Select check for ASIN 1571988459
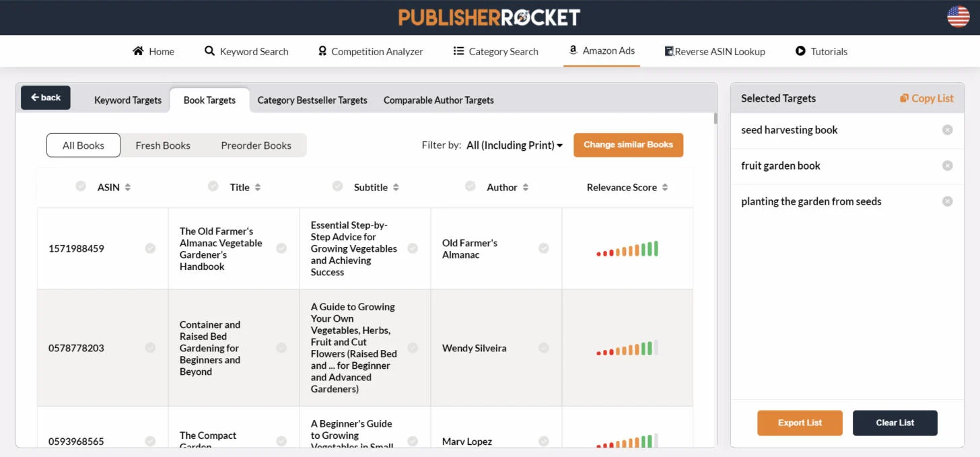The height and width of the screenshot is (457, 980). tap(150, 248)
